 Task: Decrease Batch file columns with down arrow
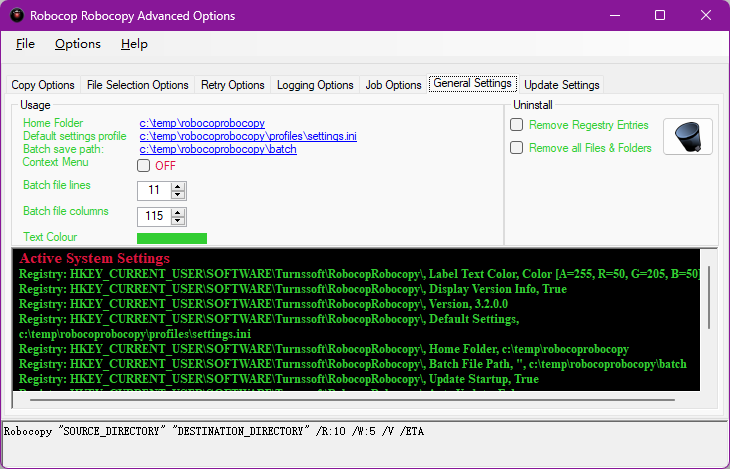[178, 220]
